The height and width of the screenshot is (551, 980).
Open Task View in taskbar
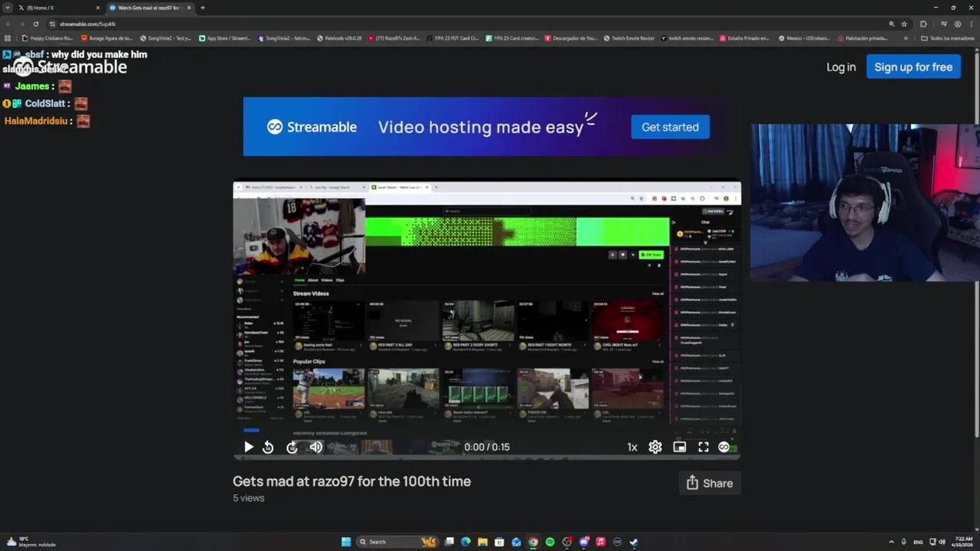point(449,542)
